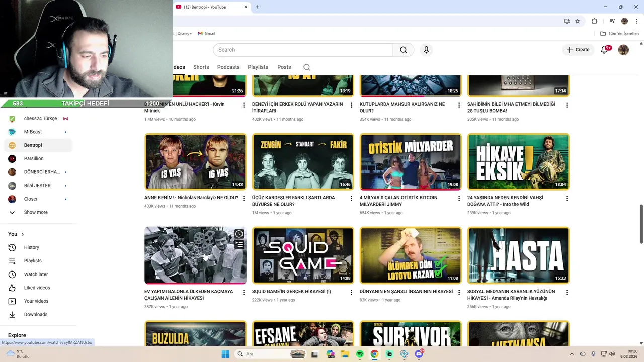Open options menu for Amanda Riley video

(567, 292)
